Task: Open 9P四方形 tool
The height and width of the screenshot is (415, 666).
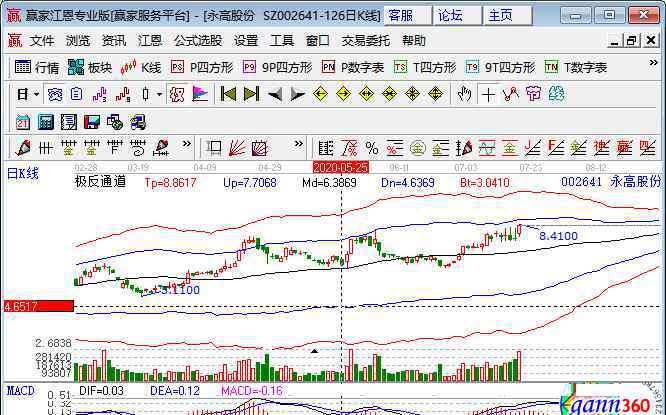Action: click(277, 67)
